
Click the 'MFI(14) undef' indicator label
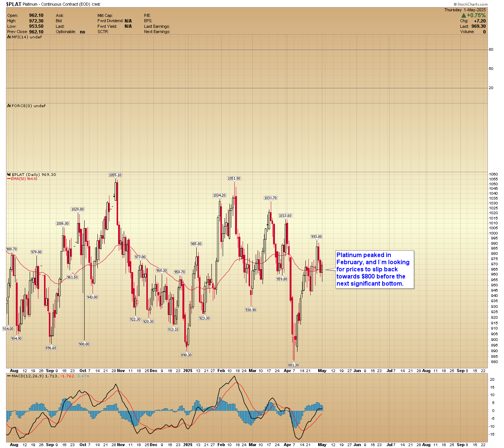(x=27, y=37)
